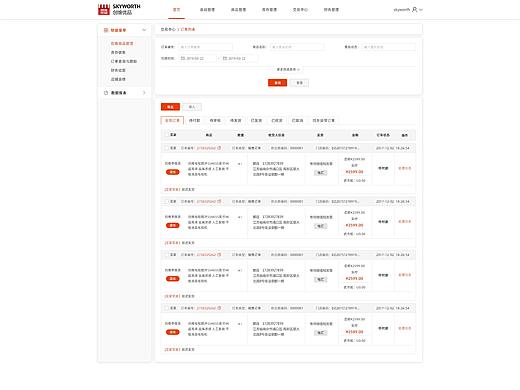520x390 pixels.
Task: Open the skyworth account dropdown arrow
Action: point(421,10)
